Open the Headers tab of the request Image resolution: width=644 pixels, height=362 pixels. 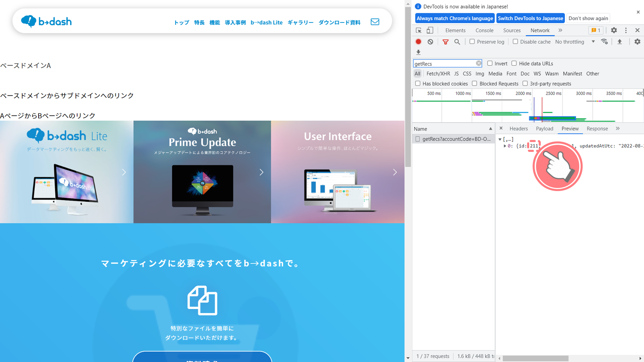point(519,128)
